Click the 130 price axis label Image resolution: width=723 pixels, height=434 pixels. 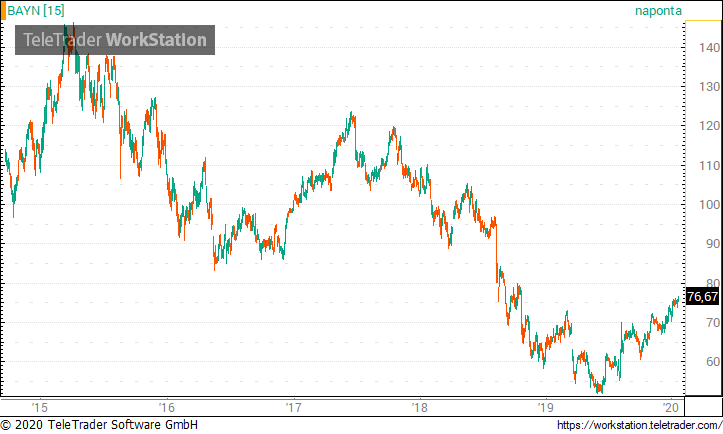click(x=710, y=87)
